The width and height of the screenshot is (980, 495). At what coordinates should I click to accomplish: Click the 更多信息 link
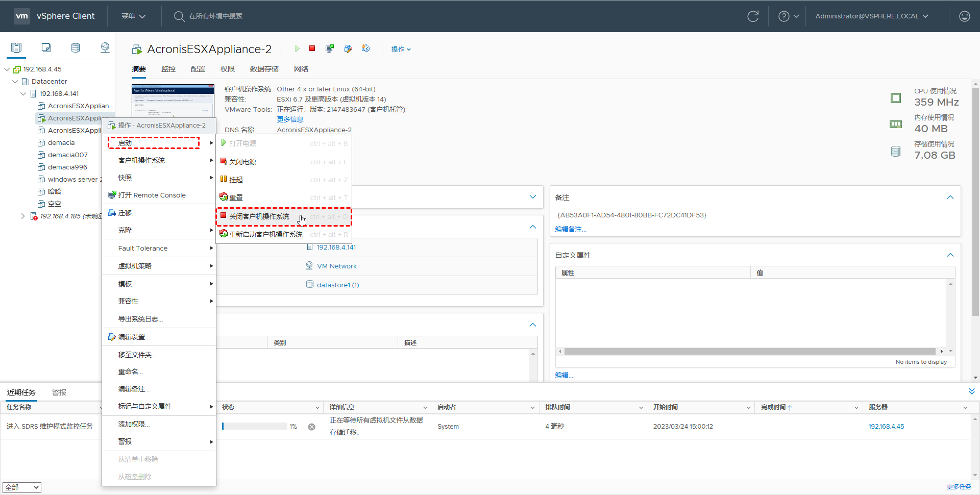[290, 119]
